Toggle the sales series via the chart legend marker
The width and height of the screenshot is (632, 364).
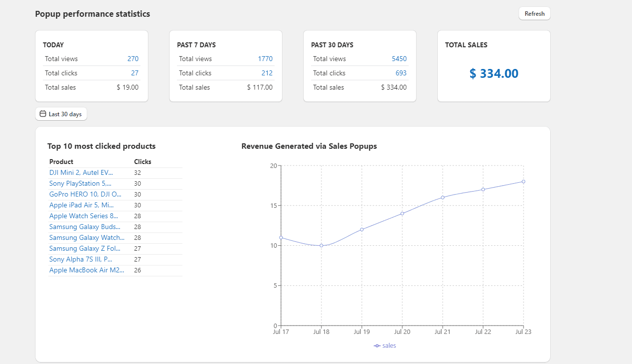(x=377, y=345)
